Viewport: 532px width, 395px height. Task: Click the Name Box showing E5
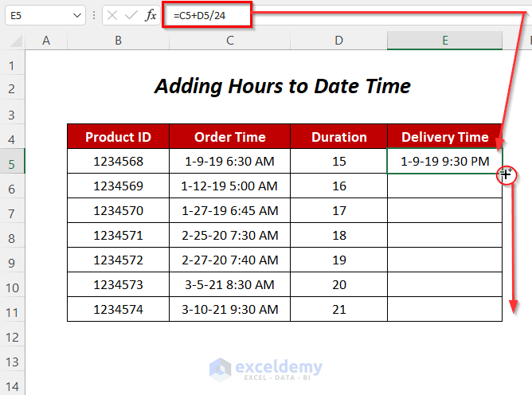click(x=45, y=16)
